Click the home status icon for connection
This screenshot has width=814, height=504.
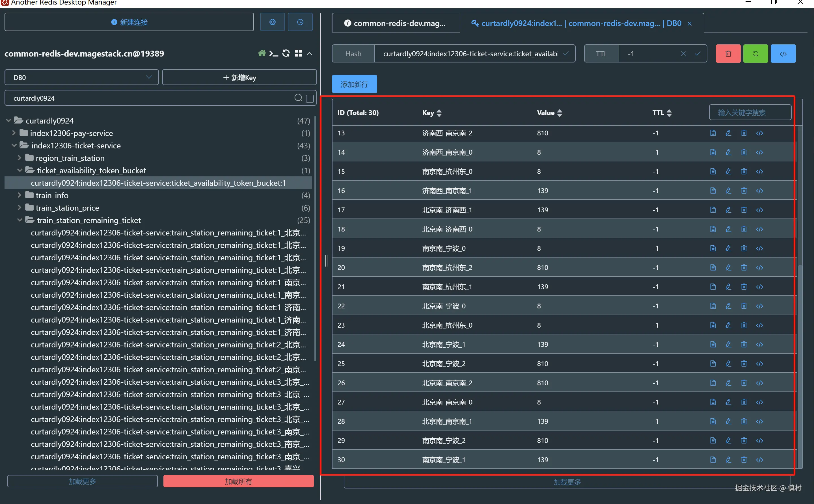click(262, 53)
